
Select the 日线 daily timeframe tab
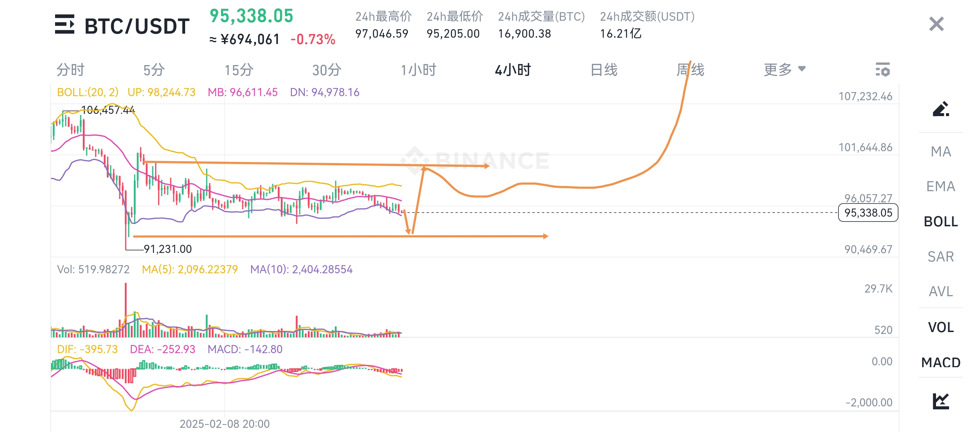coord(604,70)
